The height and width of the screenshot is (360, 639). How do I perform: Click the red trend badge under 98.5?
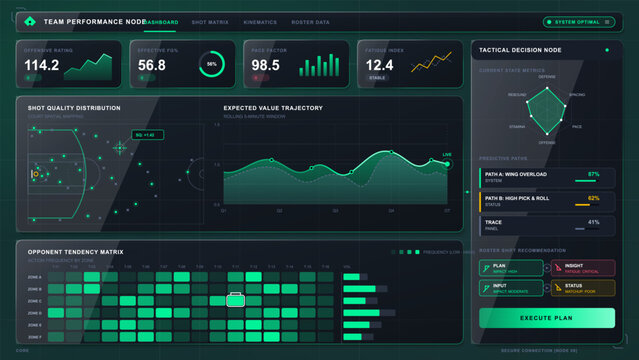[260, 77]
